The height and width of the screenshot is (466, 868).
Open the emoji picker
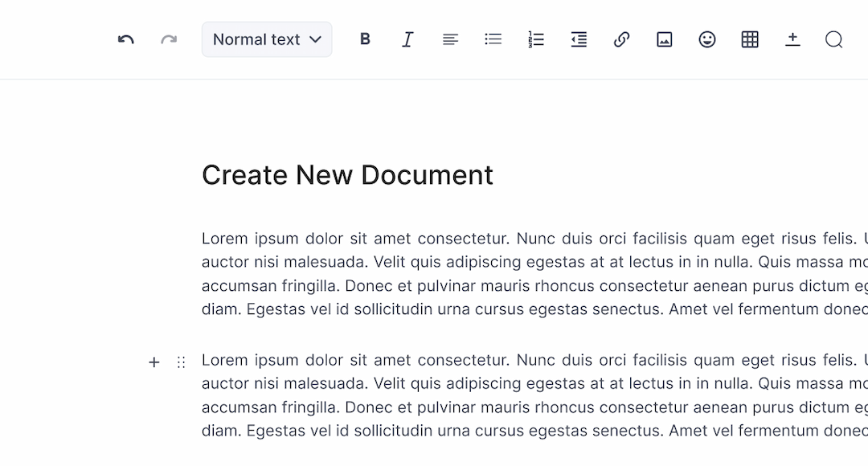coord(707,39)
